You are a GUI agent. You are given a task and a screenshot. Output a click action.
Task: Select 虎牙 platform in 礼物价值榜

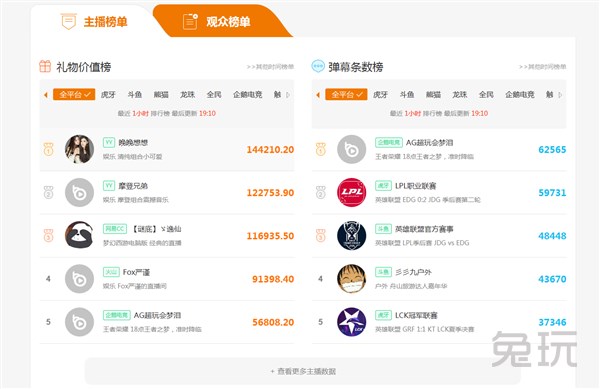tap(108, 94)
